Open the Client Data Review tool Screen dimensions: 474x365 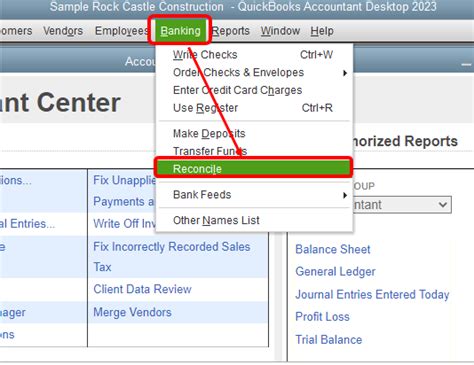click(142, 289)
